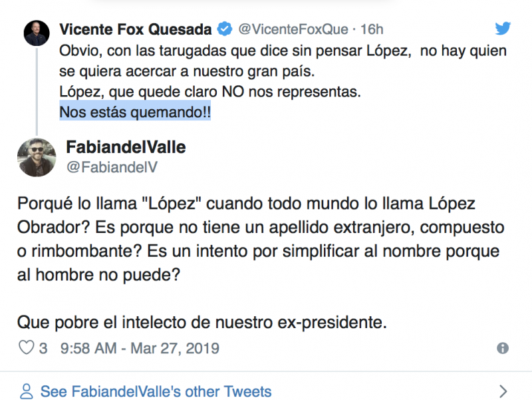Click highlighted text "Nos estás quemando!!"
Screen dimensions: 532x400
point(135,112)
